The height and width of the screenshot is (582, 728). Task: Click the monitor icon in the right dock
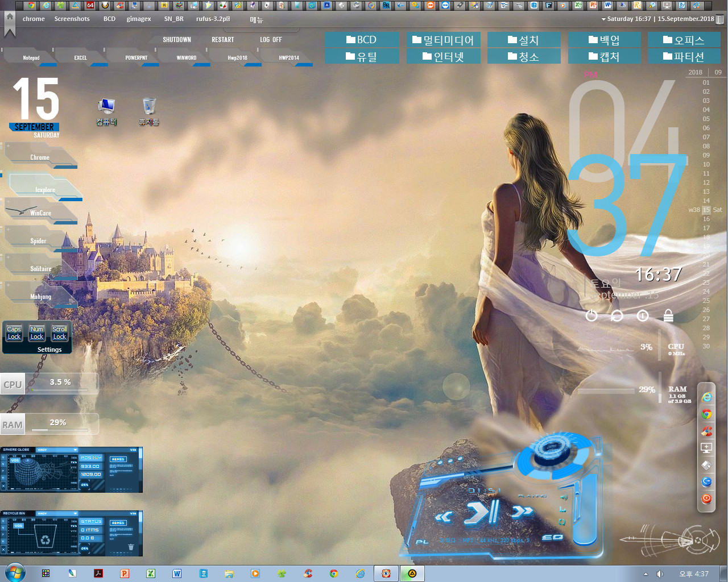pyautogui.click(x=706, y=448)
